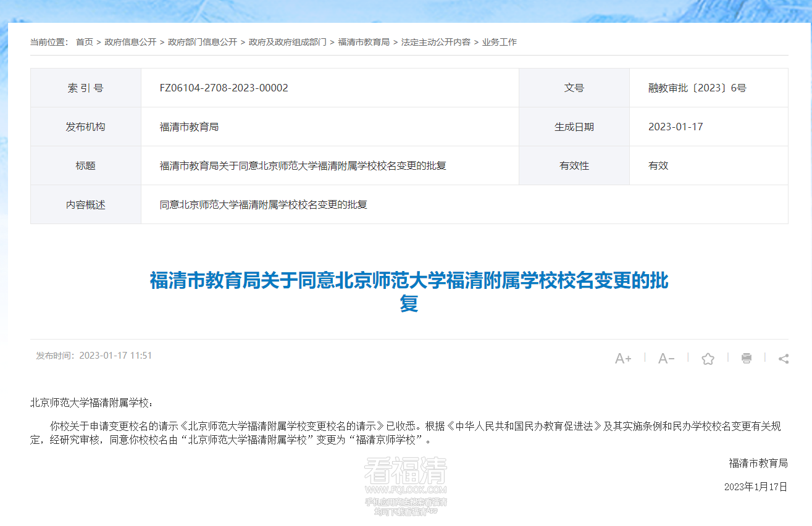812x526 pixels.
Task: Go to 首页 in breadcrumb
Action: [x=85, y=42]
